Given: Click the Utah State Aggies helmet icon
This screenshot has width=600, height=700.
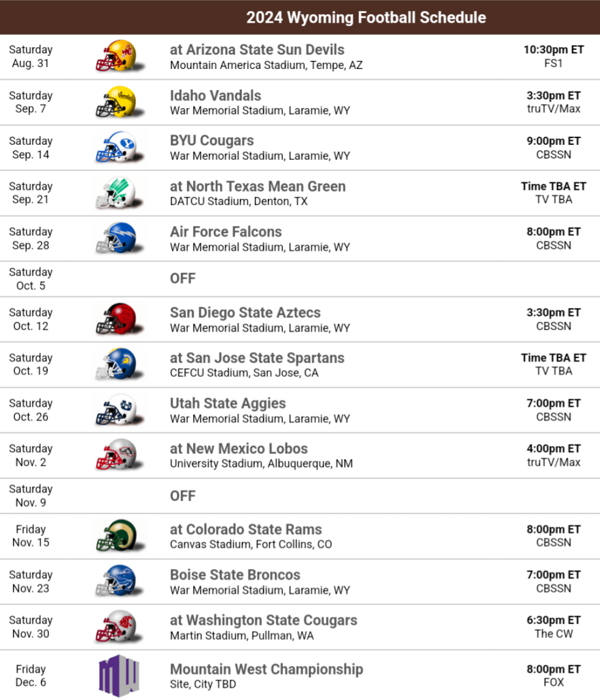Looking at the screenshot, I should (116, 409).
